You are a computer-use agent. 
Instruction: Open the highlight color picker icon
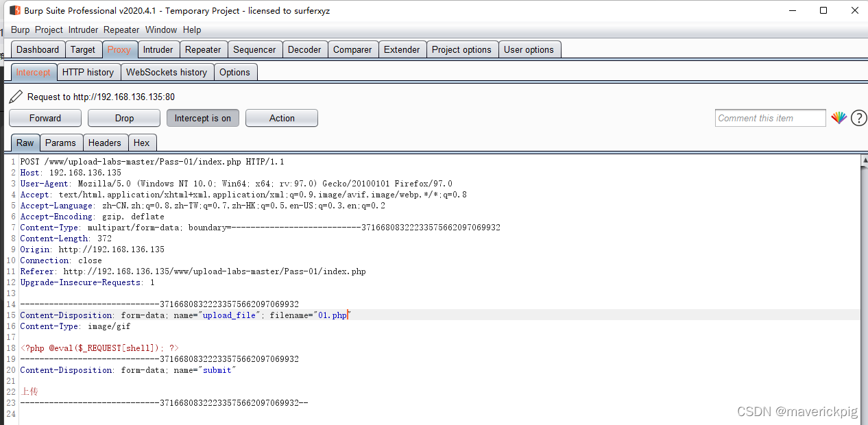[839, 118]
